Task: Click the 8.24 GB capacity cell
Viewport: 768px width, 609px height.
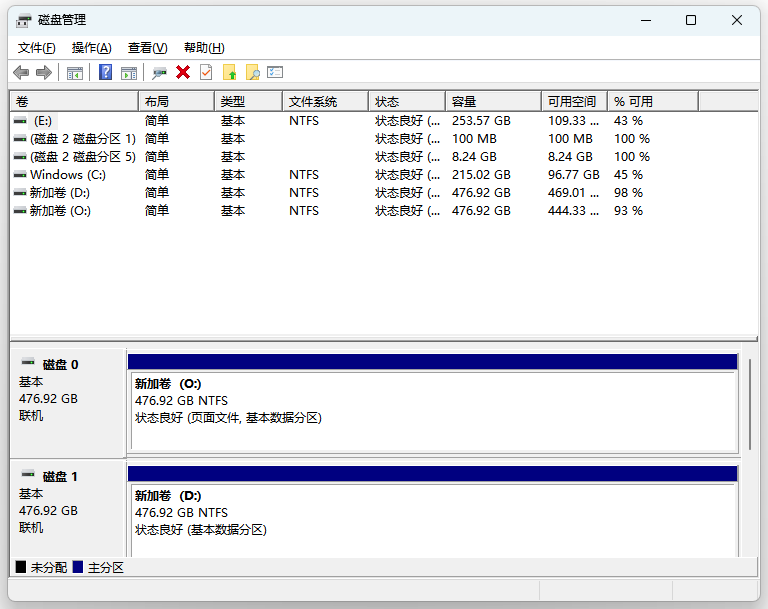Action: [474, 157]
